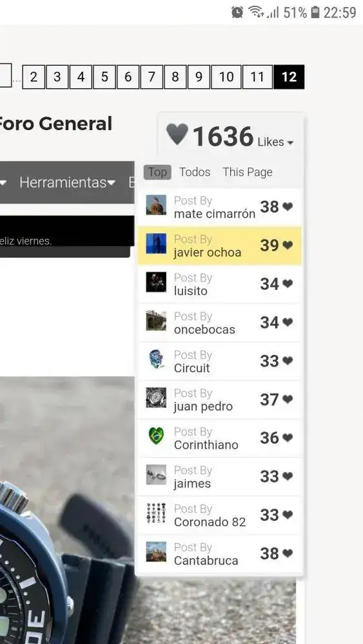Click the large heart icon beside 1636
The height and width of the screenshot is (644, 363).
point(177,135)
